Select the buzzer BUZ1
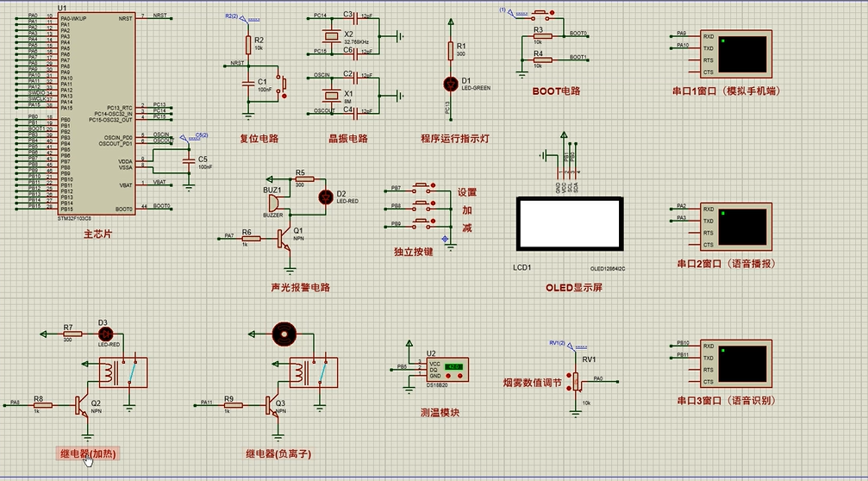This screenshot has height=481, width=868. [275, 203]
